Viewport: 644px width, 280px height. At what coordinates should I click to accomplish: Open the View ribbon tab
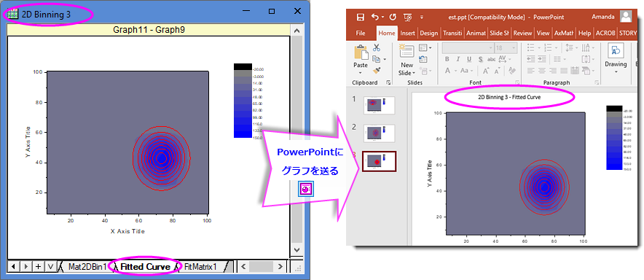[543, 34]
